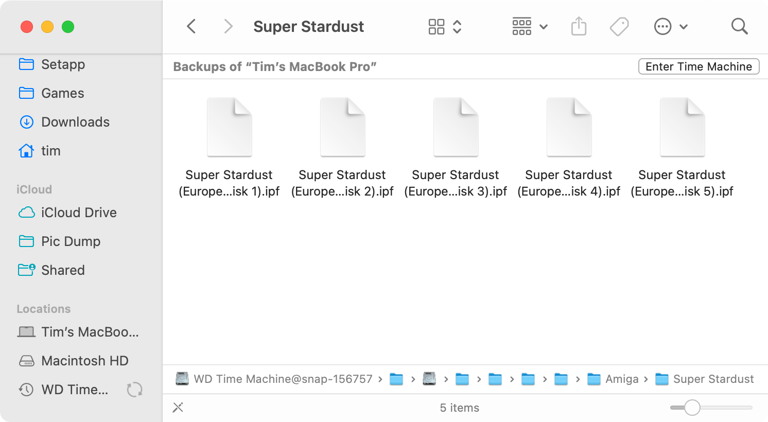Select Super Stardust Disk 4 .ipf file icon
This screenshot has height=422, width=768.
pyautogui.click(x=569, y=127)
